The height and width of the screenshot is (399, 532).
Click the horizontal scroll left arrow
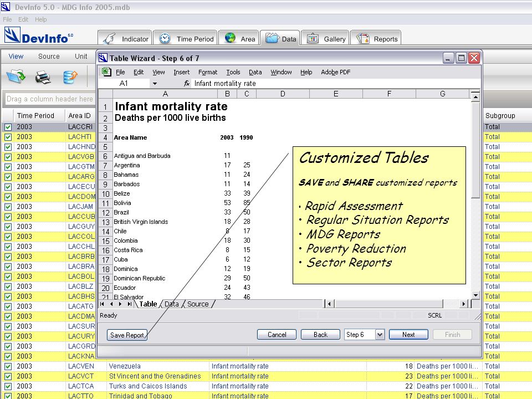point(329,304)
